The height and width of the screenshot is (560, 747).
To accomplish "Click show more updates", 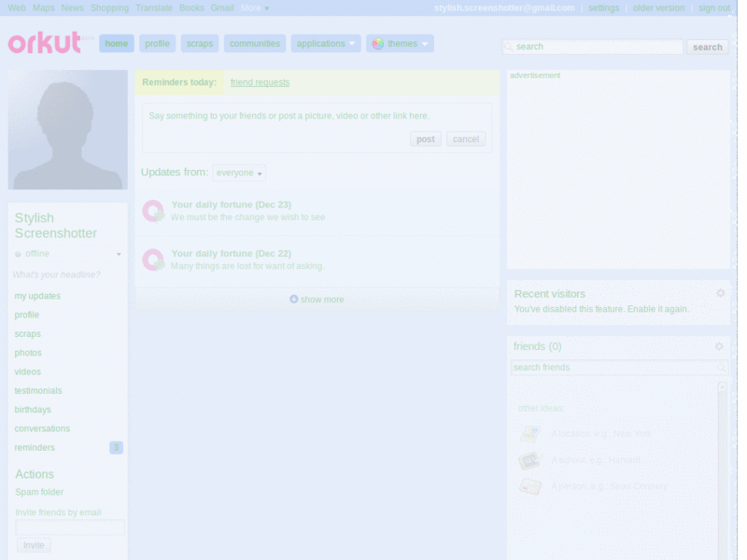I will click(317, 300).
